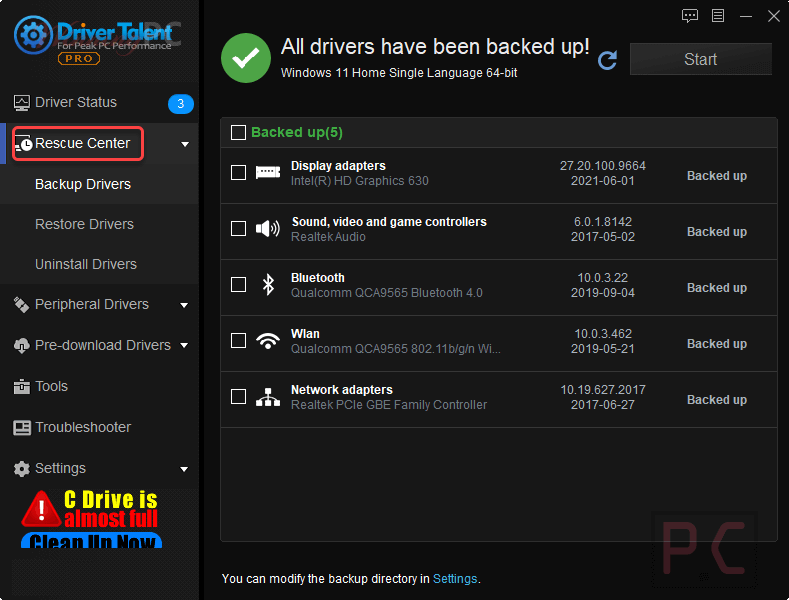Click the Bluetooth symbol icon
This screenshot has width=789, height=600.
click(268, 285)
